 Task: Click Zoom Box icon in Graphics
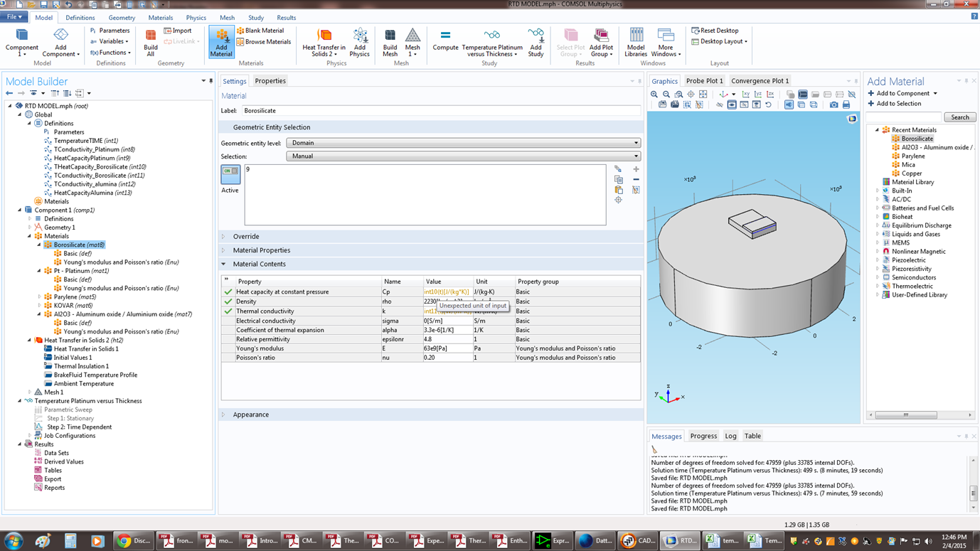pos(678,94)
